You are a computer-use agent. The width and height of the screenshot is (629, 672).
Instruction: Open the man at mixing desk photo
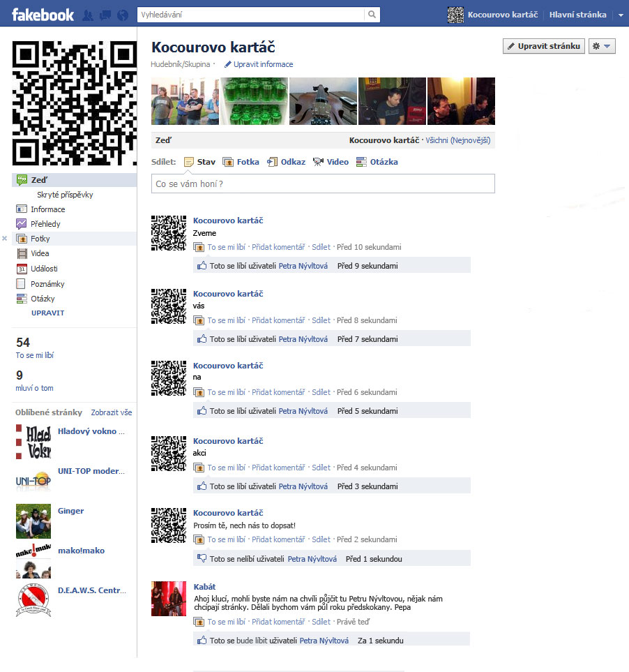392,101
